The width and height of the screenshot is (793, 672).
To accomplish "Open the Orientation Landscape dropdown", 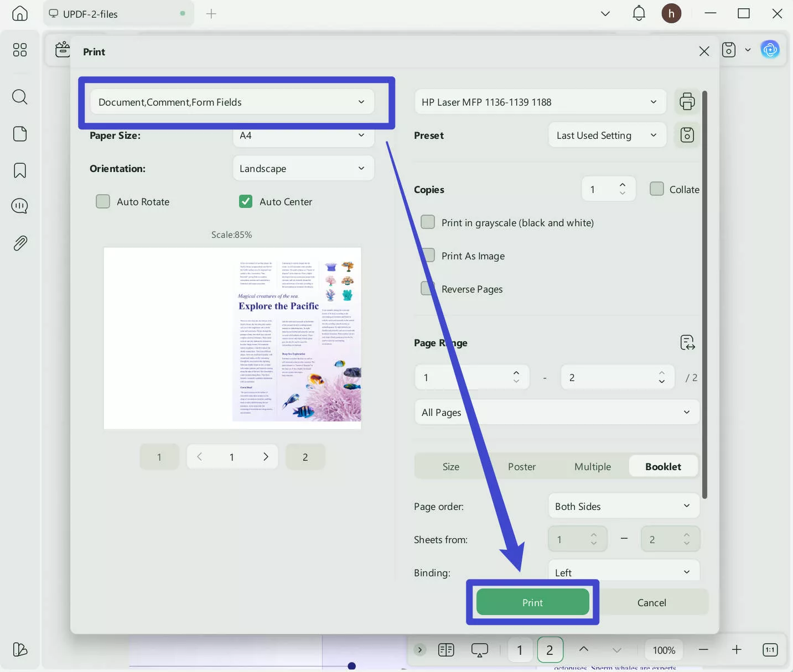I will [303, 168].
